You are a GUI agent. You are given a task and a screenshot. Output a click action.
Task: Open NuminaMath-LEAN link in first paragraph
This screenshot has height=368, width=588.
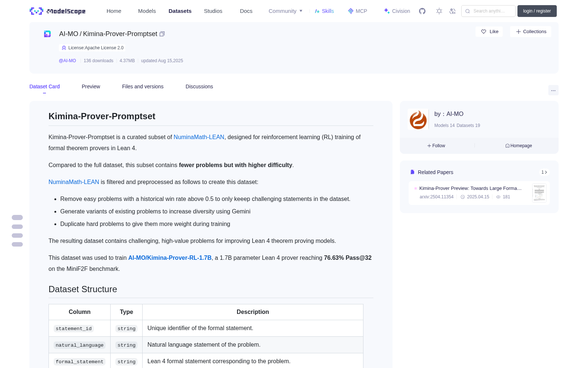199,137
